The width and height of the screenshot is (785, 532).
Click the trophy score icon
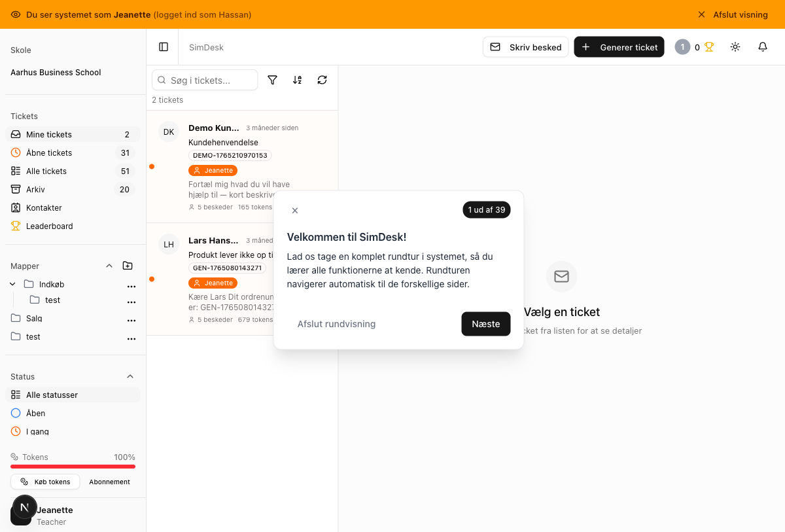click(x=709, y=47)
